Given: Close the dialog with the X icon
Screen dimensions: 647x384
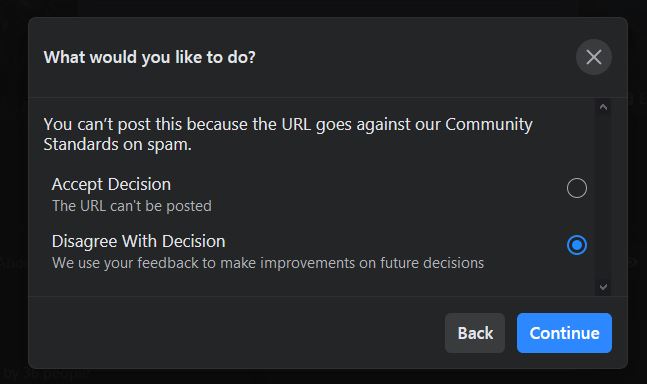Looking at the screenshot, I should [x=593, y=57].
